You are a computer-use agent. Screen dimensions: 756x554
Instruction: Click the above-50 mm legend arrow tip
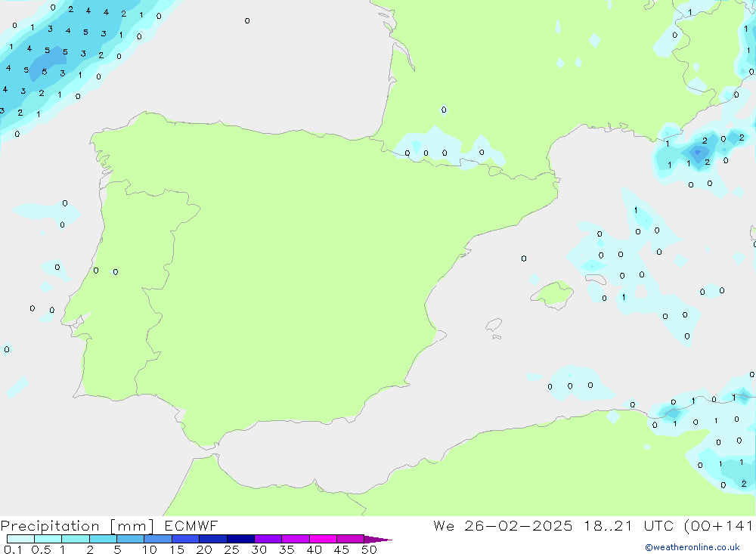pyautogui.click(x=379, y=540)
